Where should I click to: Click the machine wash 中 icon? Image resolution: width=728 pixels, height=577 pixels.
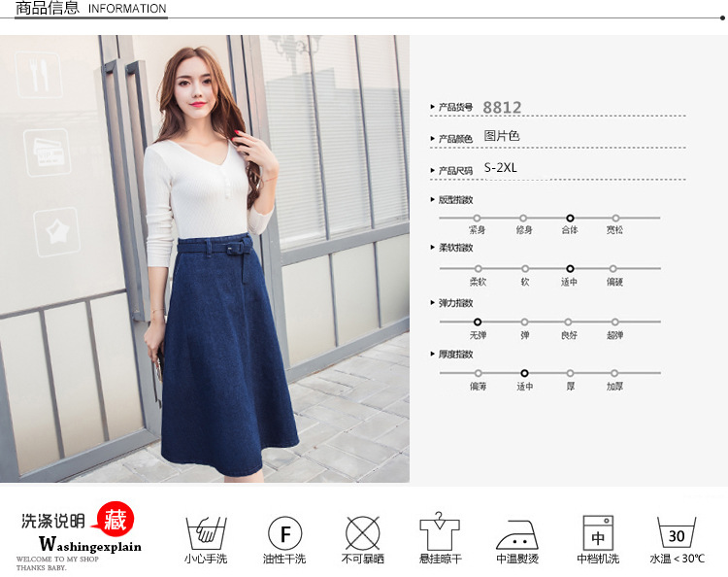click(598, 533)
